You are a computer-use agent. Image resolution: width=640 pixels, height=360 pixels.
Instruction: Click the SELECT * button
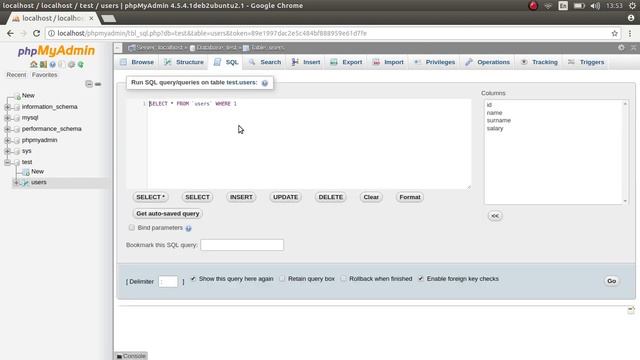pyautogui.click(x=151, y=197)
